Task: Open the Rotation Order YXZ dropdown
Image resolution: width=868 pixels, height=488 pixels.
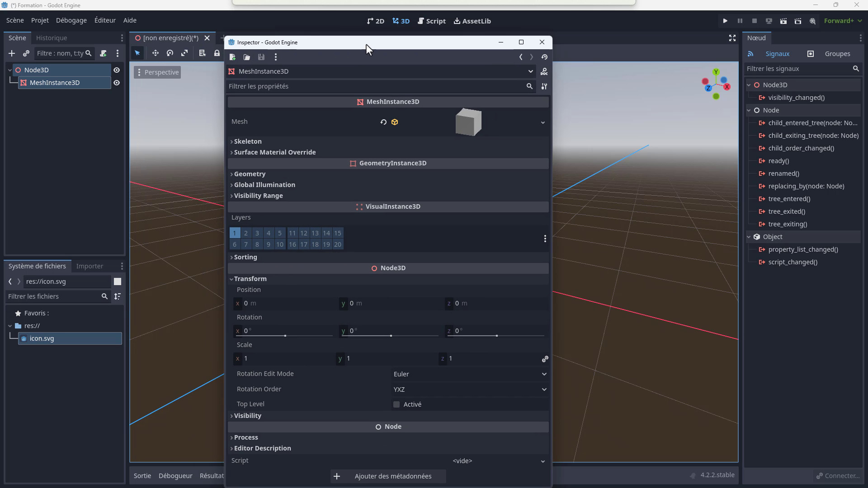Action: [x=470, y=389]
